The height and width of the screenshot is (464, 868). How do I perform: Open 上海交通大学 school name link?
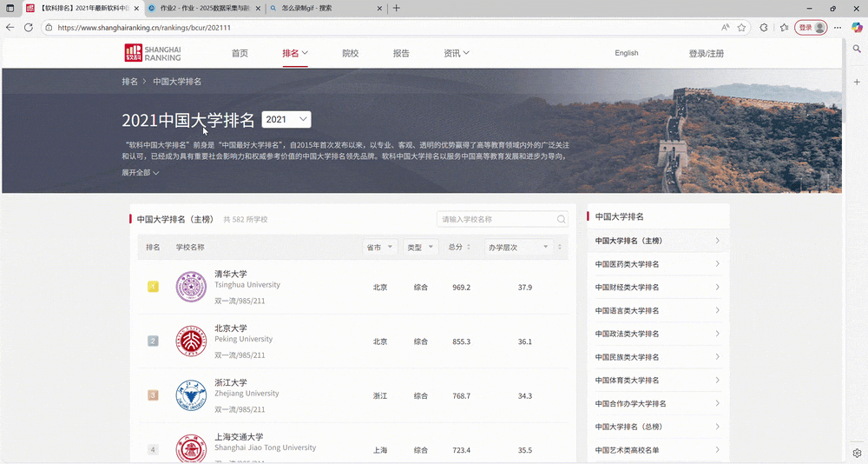coord(240,437)
